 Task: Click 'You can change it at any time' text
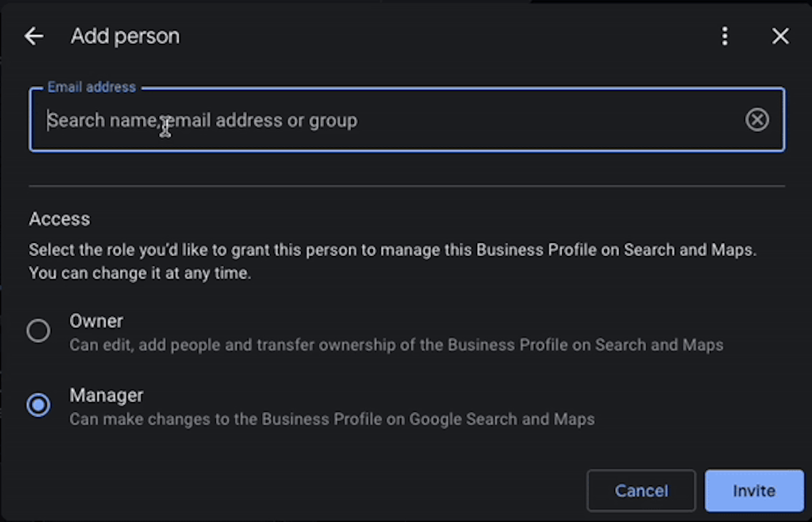(x=140, y=273)
